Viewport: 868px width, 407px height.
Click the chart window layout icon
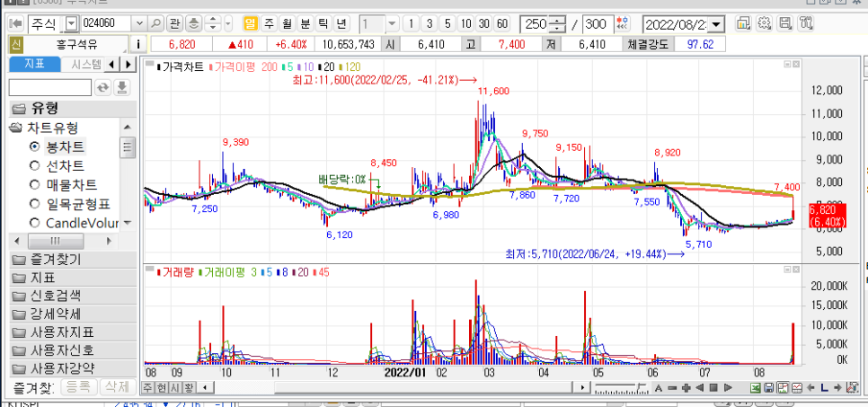point(743,24)
